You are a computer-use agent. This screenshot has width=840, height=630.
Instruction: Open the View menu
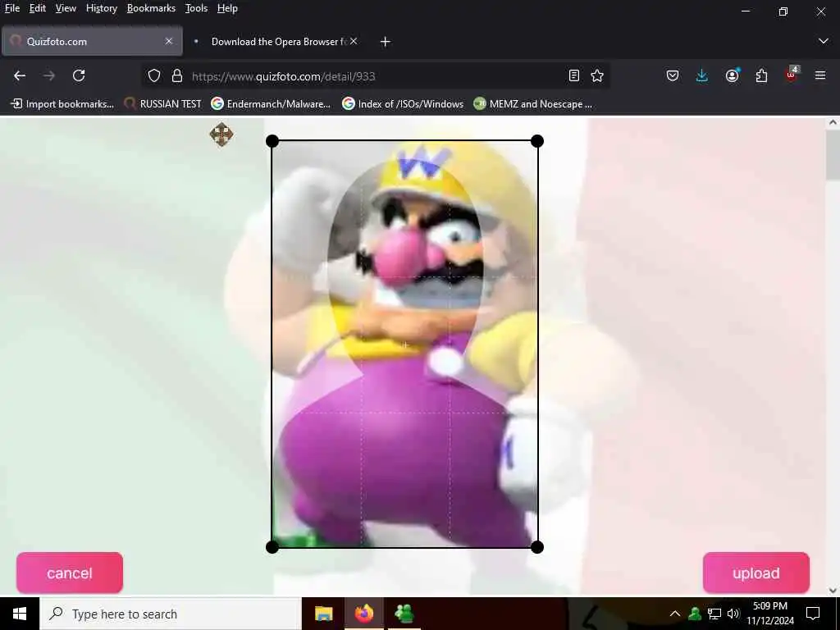66,8
